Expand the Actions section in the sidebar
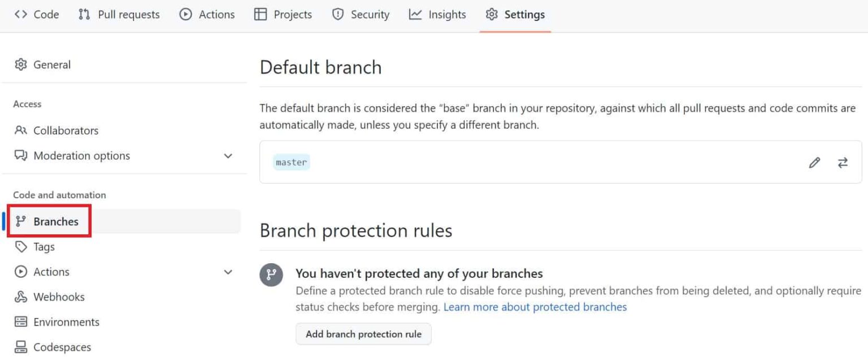Image resolution: width=868 pixels, height=362 pixels. pyautogui.click(x=228, y=272)
